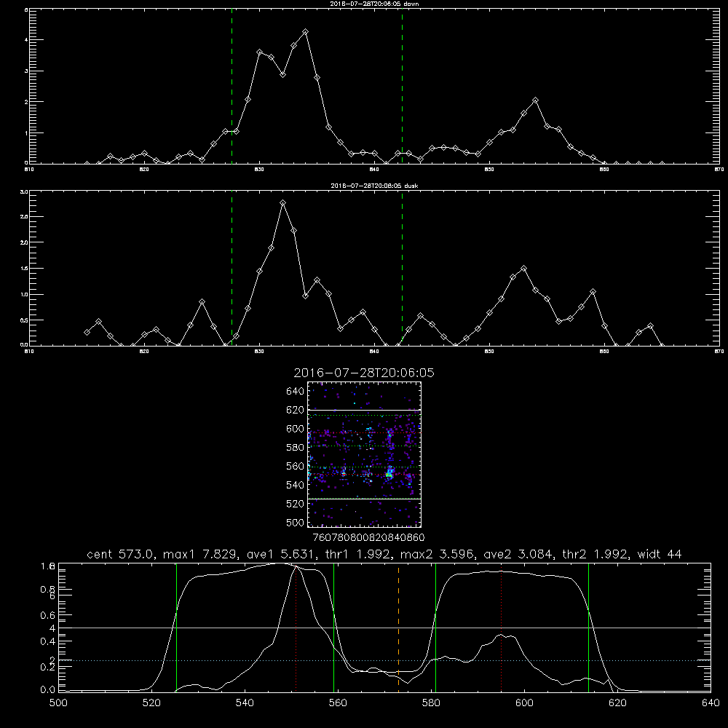Click the heat map y-axis label '620'
The image size is (728, 728).
[296, 410]
